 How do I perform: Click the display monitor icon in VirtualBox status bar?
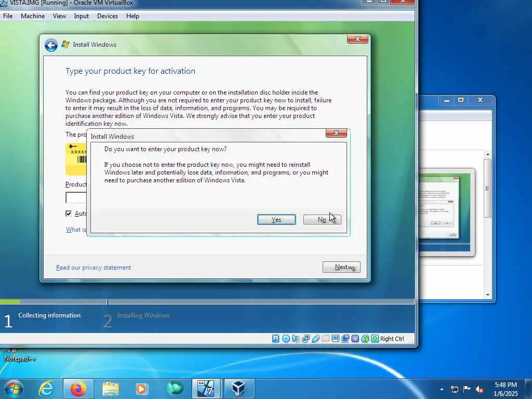335,339
